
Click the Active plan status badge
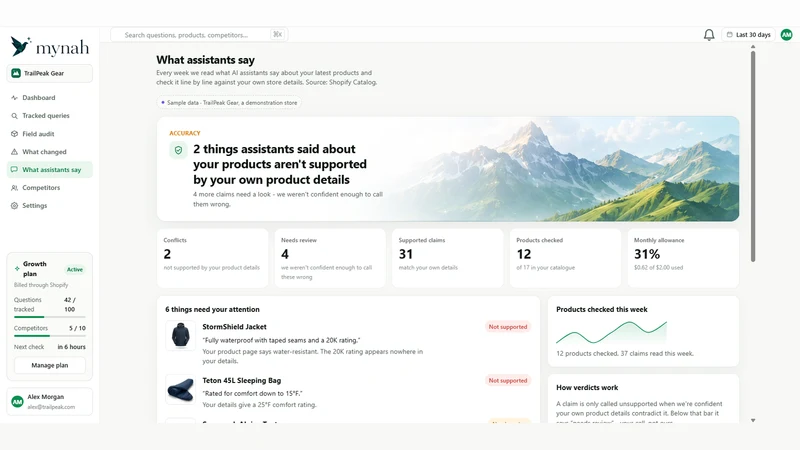[x=74, y=269]
